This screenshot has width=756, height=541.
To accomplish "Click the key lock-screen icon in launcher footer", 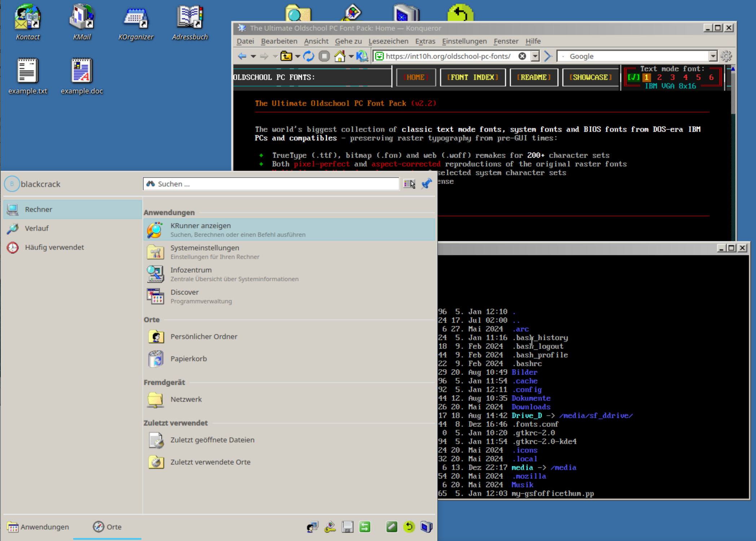I will 330,527.
